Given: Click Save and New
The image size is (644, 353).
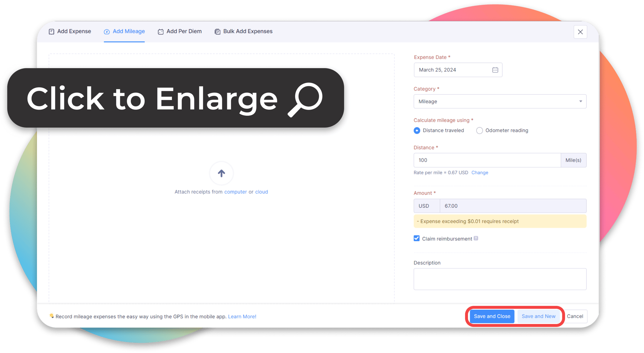Looking at the screenshot, I should [539, 316].
